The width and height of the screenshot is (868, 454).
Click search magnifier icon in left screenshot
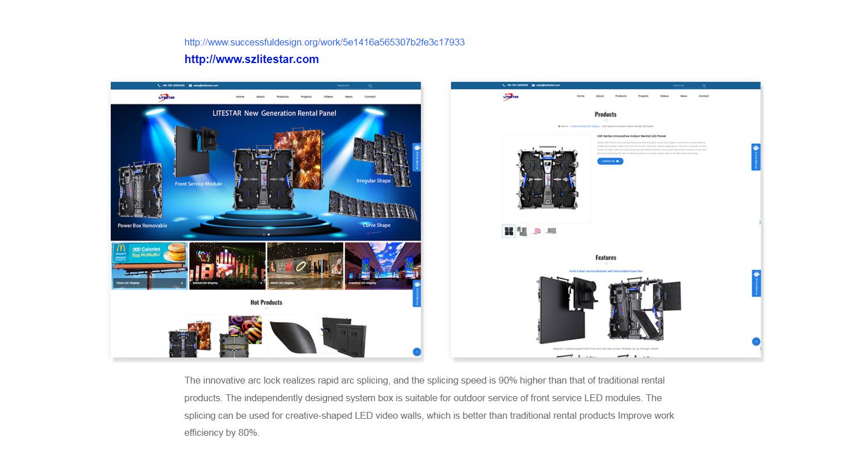pos(370,86)
